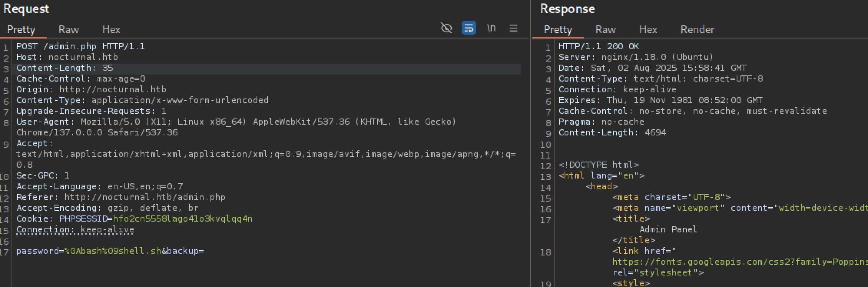Click the meta name="viewport" line

click(740, 208)
